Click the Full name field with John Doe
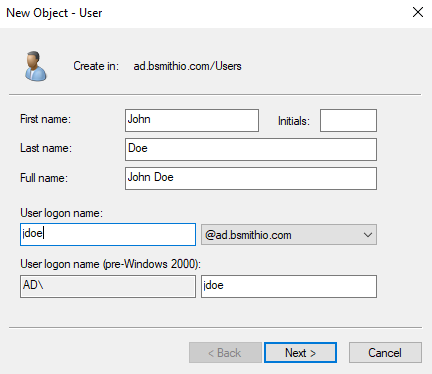Image resolution: width=432 pixels, height=374 pixels. 251,178
